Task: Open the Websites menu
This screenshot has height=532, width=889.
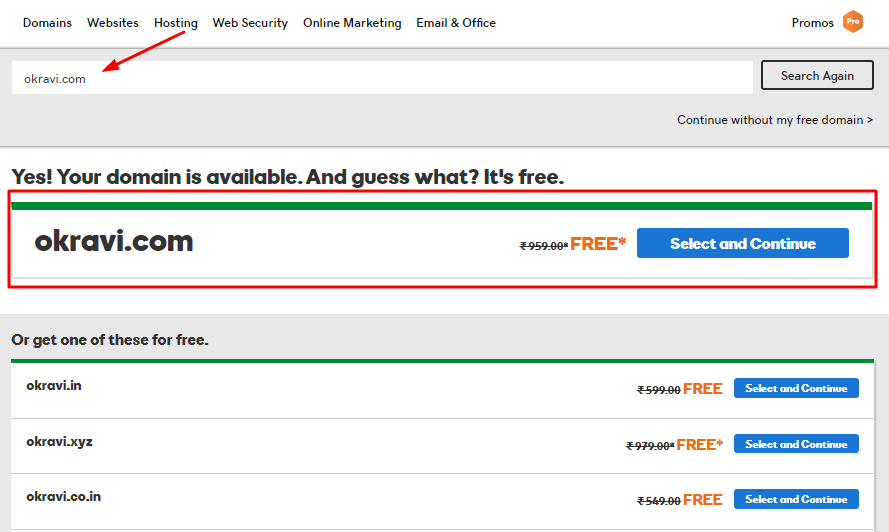Action: click(113, 23)
